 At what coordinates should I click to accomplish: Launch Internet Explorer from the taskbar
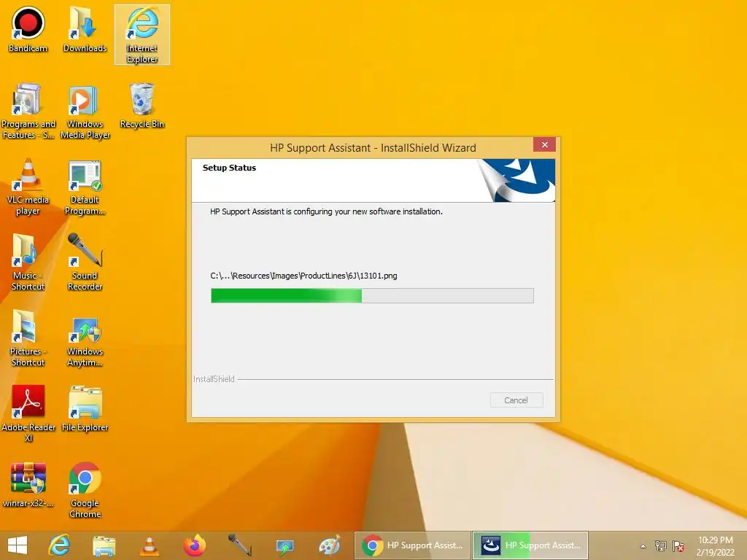(60, 545)
